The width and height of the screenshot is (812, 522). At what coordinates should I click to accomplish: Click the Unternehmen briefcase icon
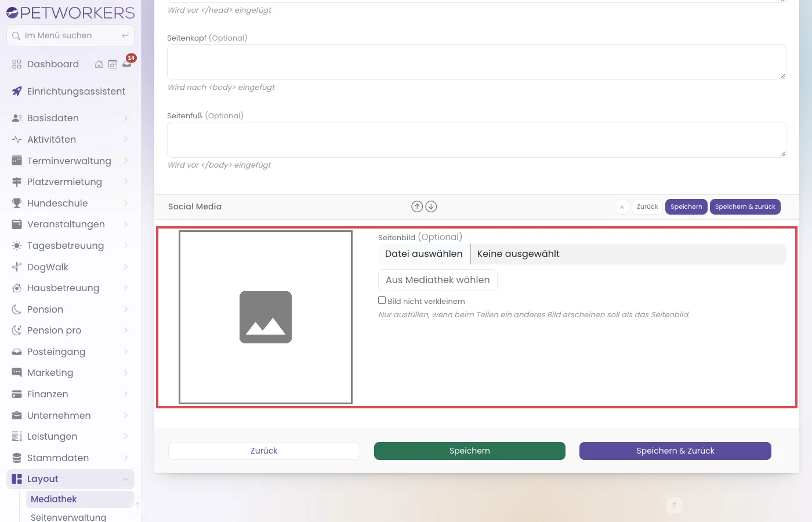coord(17,416)
